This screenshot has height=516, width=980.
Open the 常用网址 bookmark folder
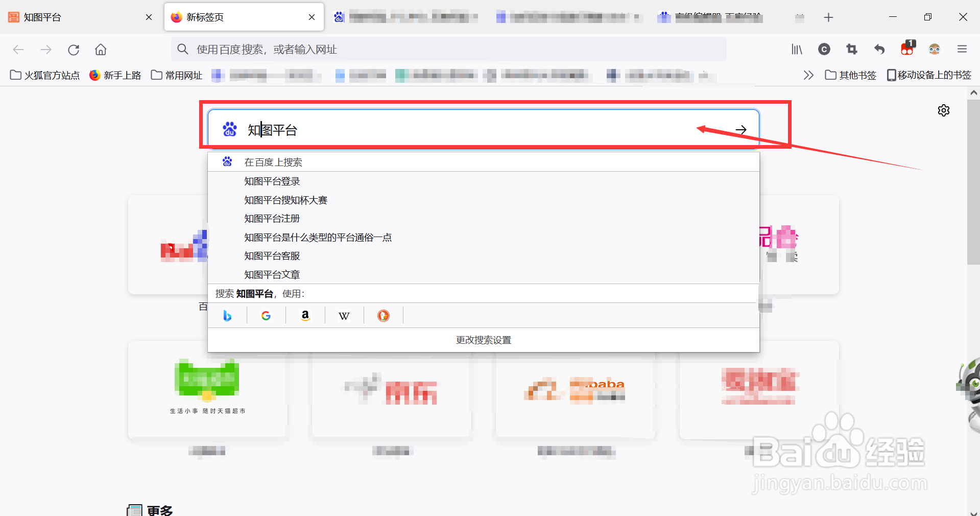click(x=177, y=75)
